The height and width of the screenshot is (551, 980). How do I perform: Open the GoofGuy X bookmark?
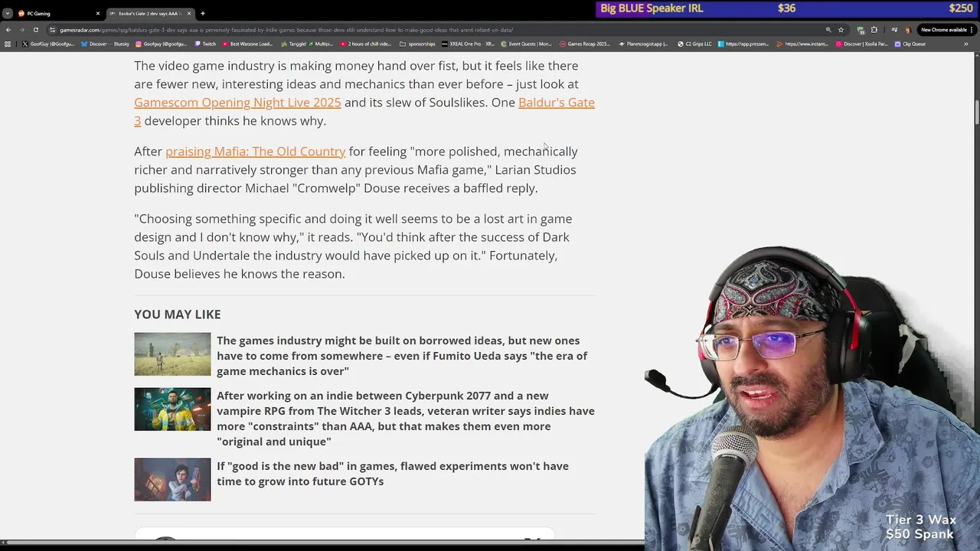pyautogui.click(x=48, y=44)
